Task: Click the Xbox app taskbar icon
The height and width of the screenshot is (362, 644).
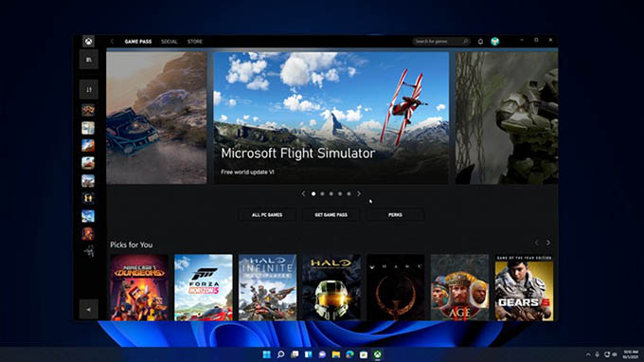Action: pyautogui.click(x=378, y=354)
